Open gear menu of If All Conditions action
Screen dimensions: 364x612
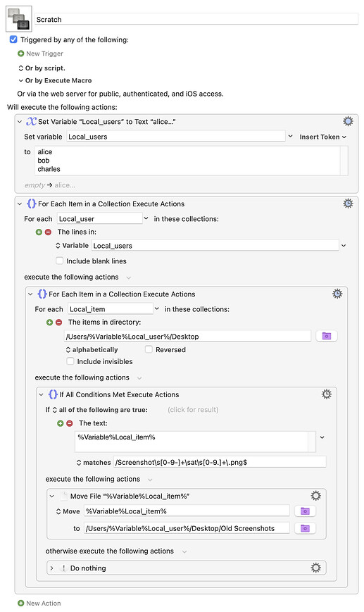point(327,394)
